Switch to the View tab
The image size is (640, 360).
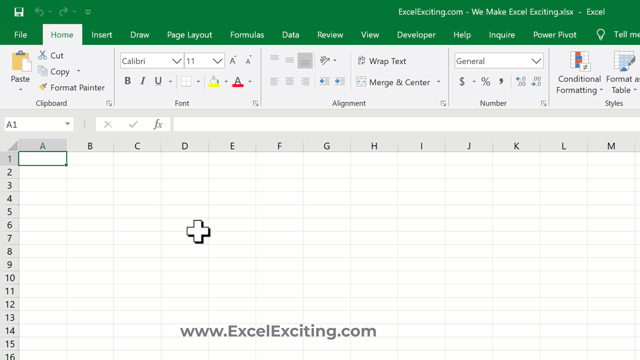coord(370,35)
